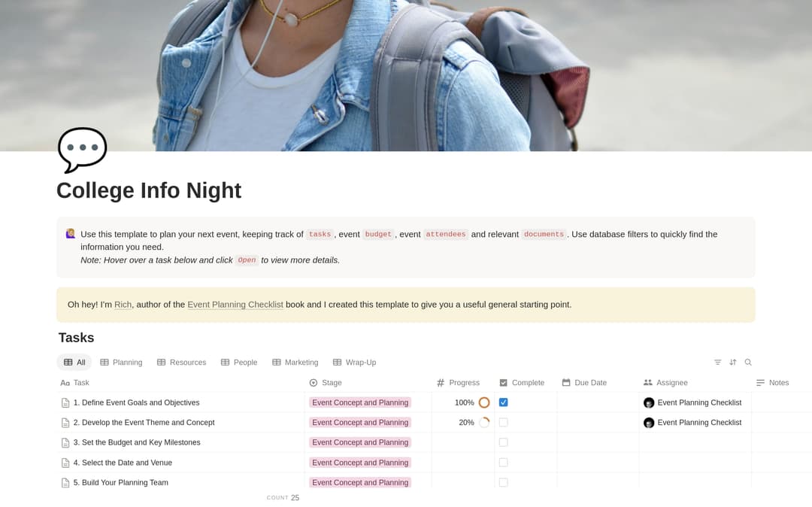Switch to the Resources view tab
The width and height of the screenshot is (812, 507).
point(181,363)
